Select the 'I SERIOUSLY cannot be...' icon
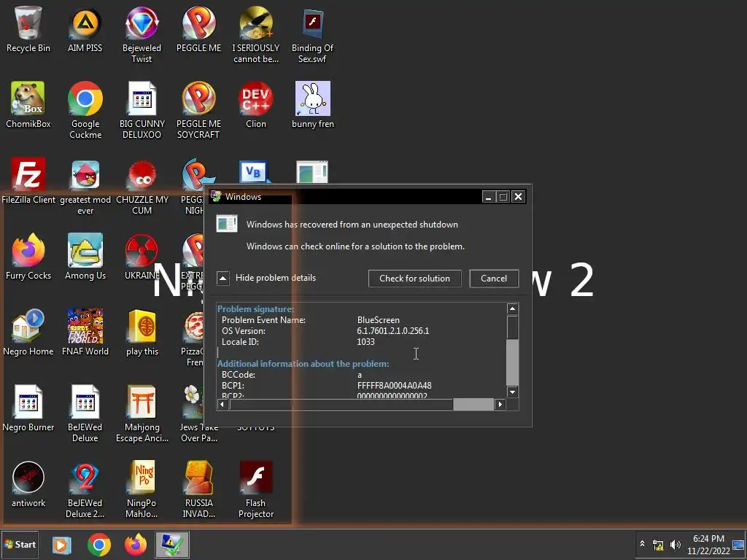 pyautogui.click(x=256, y=35)
